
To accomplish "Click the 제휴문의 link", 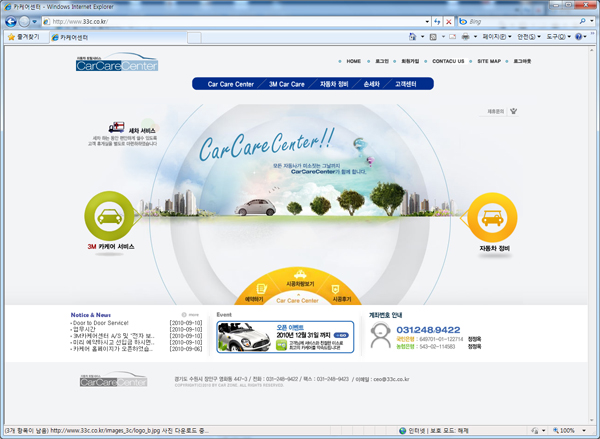I will coord(496,112).
